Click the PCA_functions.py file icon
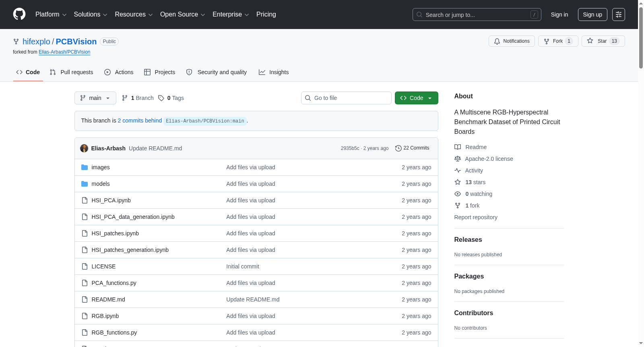Screen dimensions: 644x347 85,283
